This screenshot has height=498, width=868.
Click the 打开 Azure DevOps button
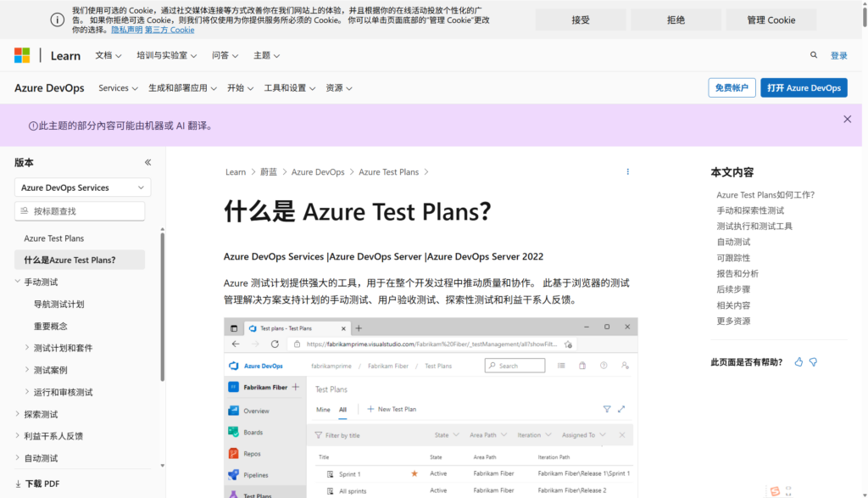tap(804, 87)
